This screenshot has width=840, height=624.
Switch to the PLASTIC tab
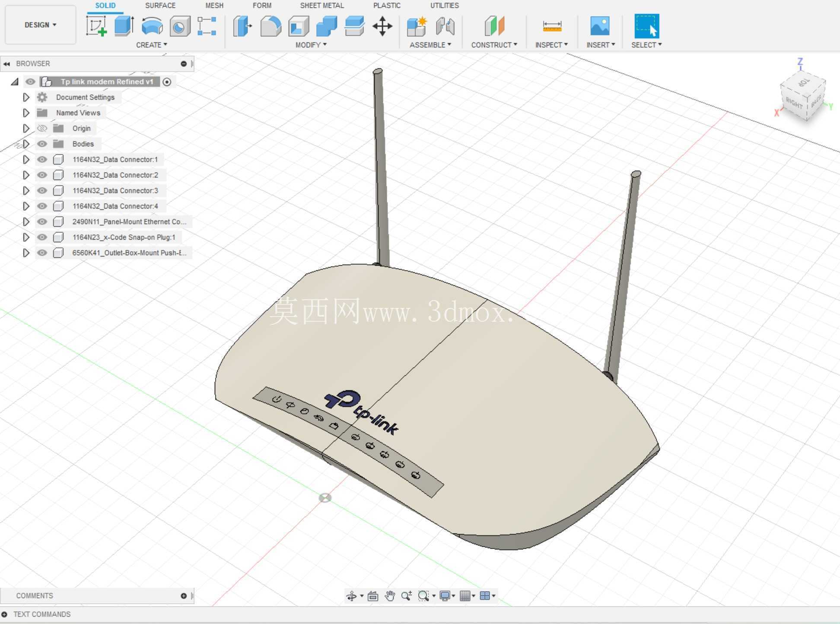387,6
